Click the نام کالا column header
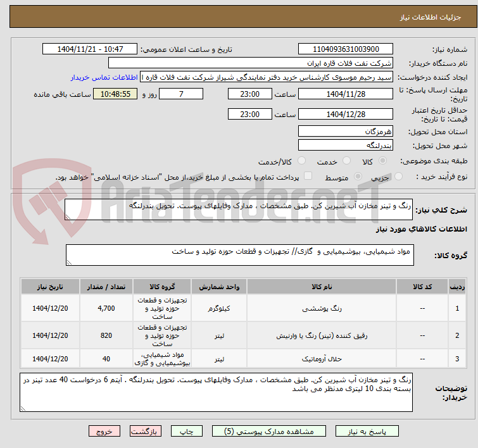Viewport: 478px width, 448px height. (322, 287)
